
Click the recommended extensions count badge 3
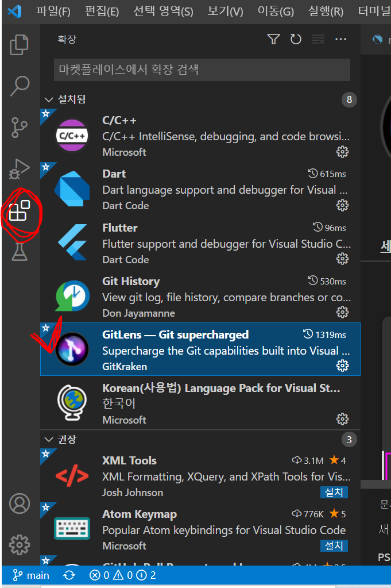[x=349, y=440]
